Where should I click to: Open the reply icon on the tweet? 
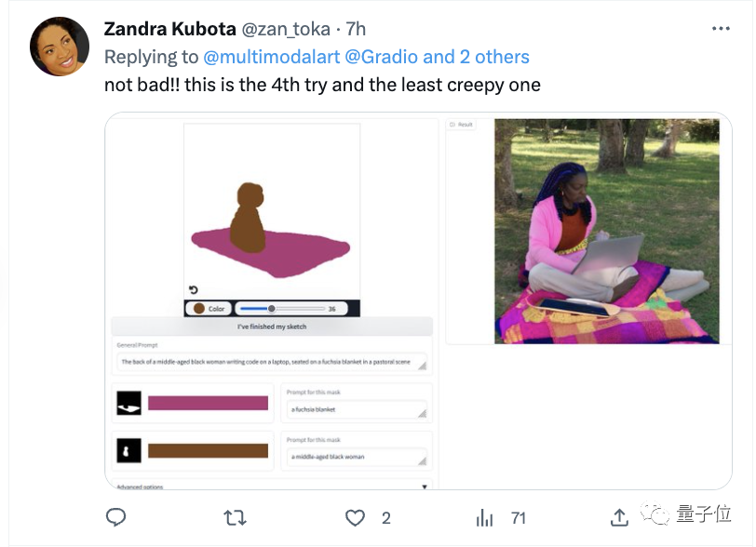[x=115, y=517]
